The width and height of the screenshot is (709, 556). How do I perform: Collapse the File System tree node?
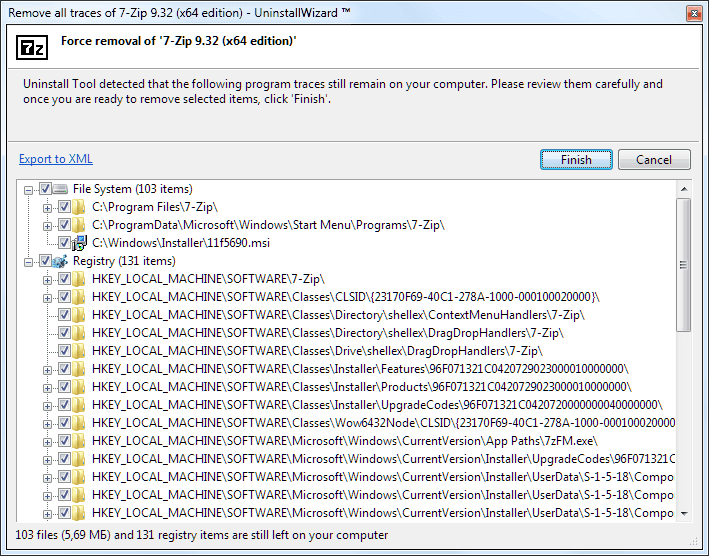(28, 190)
